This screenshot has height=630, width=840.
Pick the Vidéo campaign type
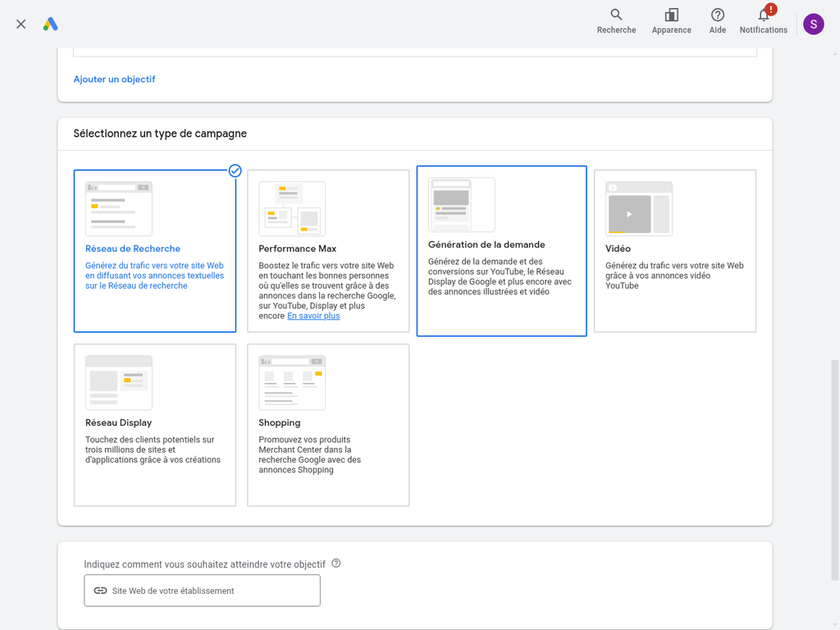pyautogui.click(x=675, y=251)
